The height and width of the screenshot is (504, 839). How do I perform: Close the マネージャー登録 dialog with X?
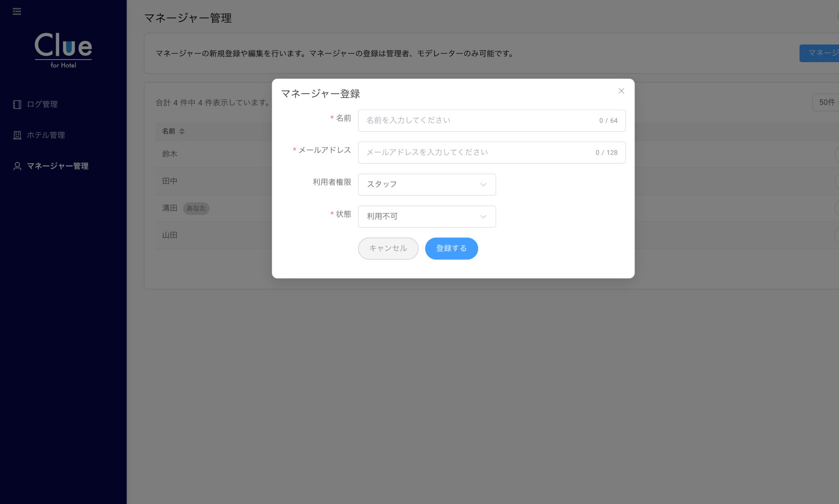(x=621, y=91)
